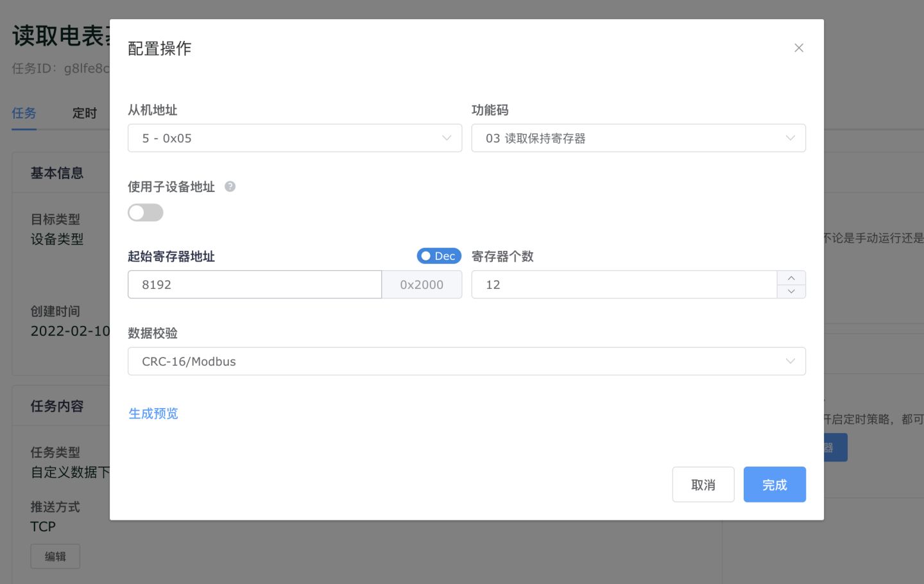Click the 生成预览 link
The height and width of the screenshot is (584, 924).
[153, 413]
